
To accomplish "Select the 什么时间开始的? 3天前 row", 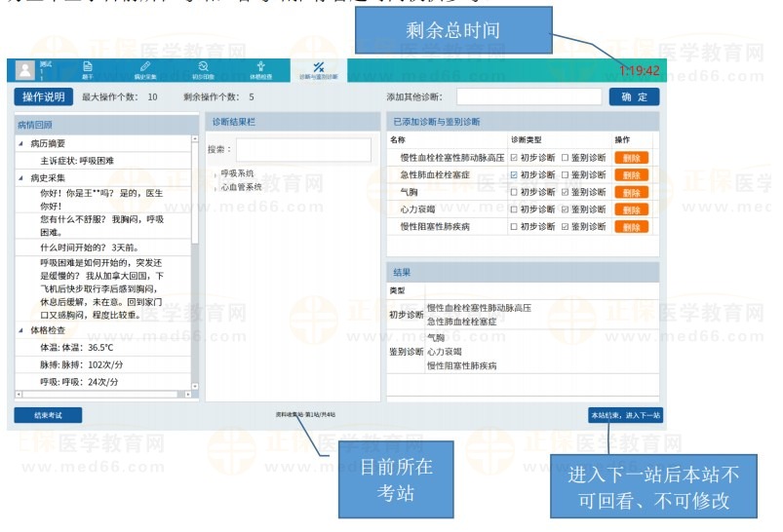I will pyautogui.click(x=102, y=247).
